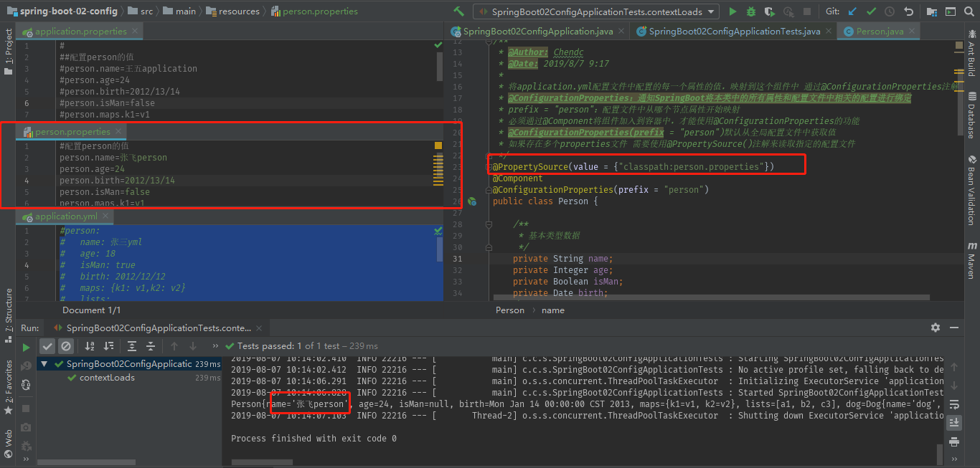Hide the Run tool window
The width and height of the screenshot is (980, 468).
(x=954, y=328)
